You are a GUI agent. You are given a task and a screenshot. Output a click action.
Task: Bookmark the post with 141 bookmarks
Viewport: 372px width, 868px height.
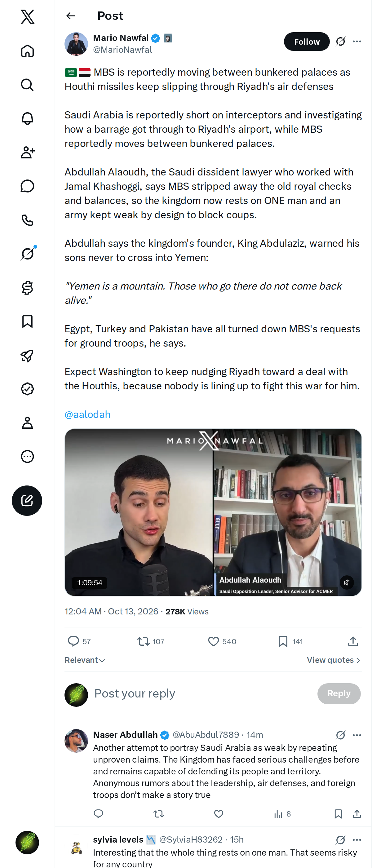290,641
